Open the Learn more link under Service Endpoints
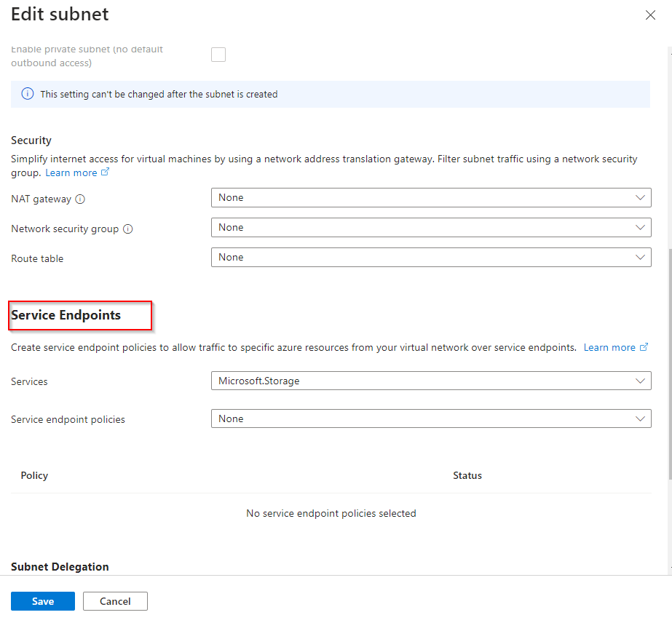 (x=609, y=347)
